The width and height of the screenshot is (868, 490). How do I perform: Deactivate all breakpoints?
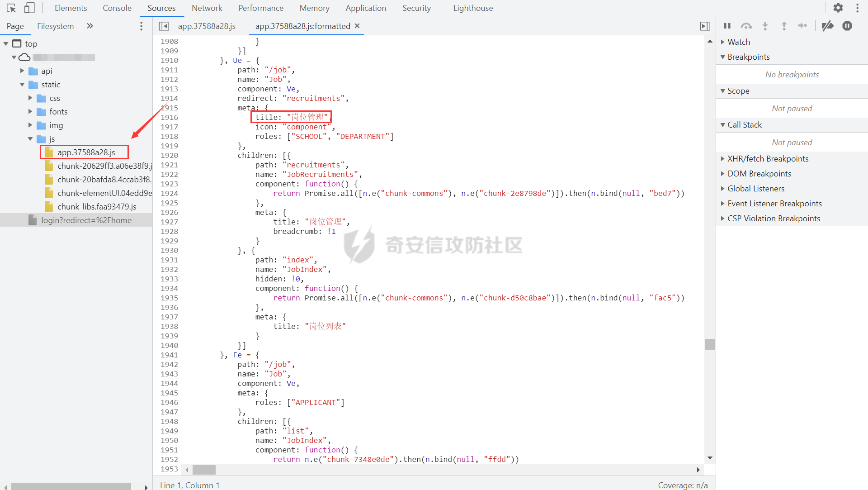[827, 26]
